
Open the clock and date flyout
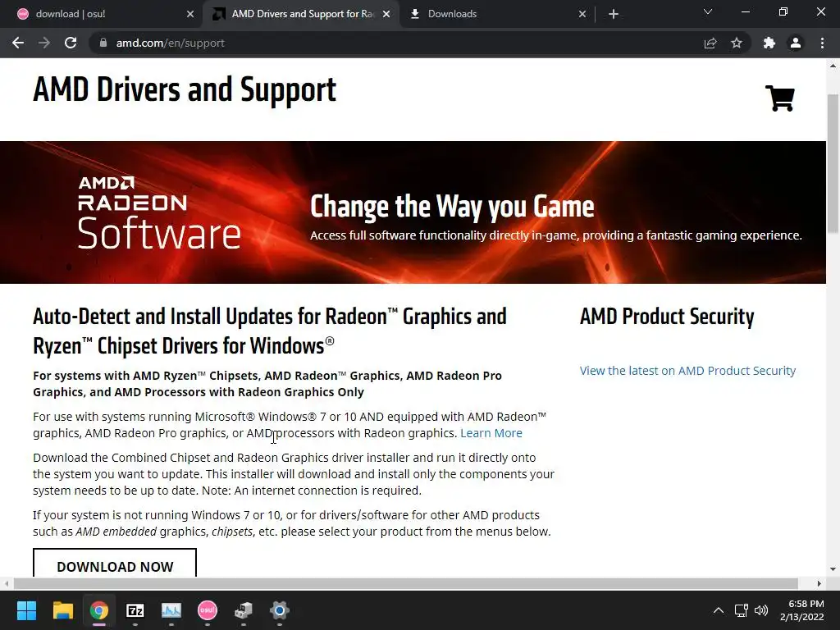coord(802,610)
